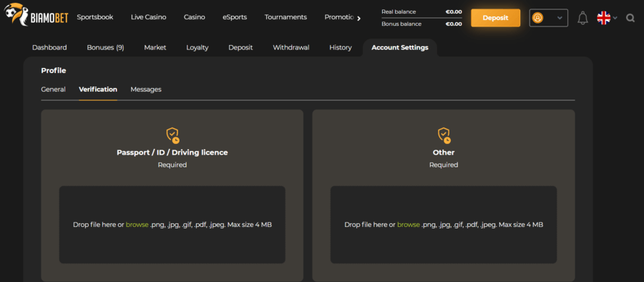Viewport: 644px width, 282px height.
Task: Open the Deposit tab in account menu
Action: click(240, 48)
